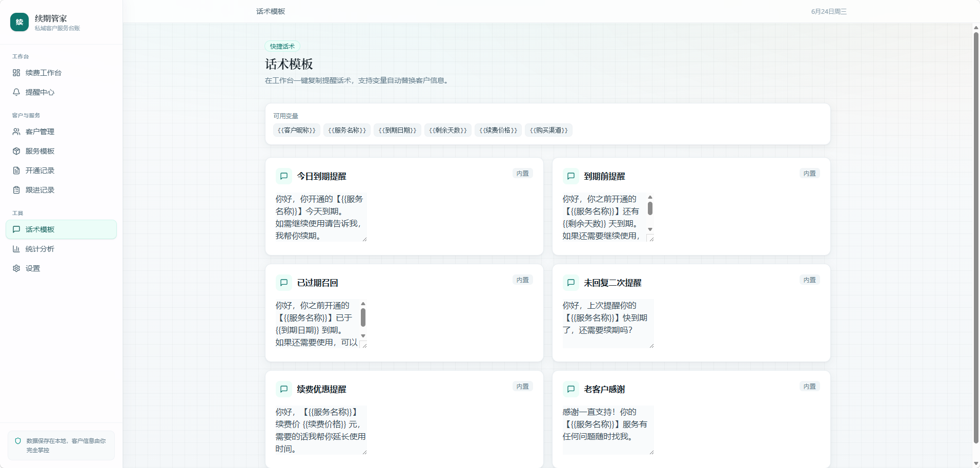Click the 内置 badge on 续费优惠提醒
This screenshot has height=468, width=980.
pyautogui.click(x=523, y=386)
